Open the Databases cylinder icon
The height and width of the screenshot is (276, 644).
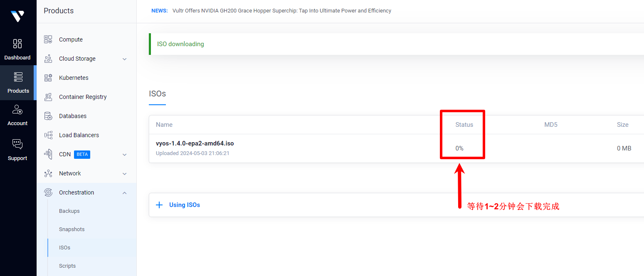48,116
